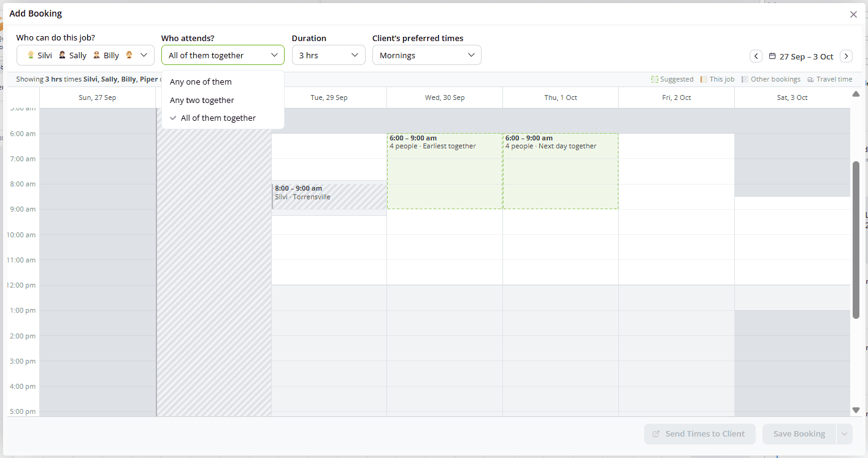Click the 'Thu, 1 Oct' column header
The height and width of the screenshot is (458, 868).
pos(561,97)
